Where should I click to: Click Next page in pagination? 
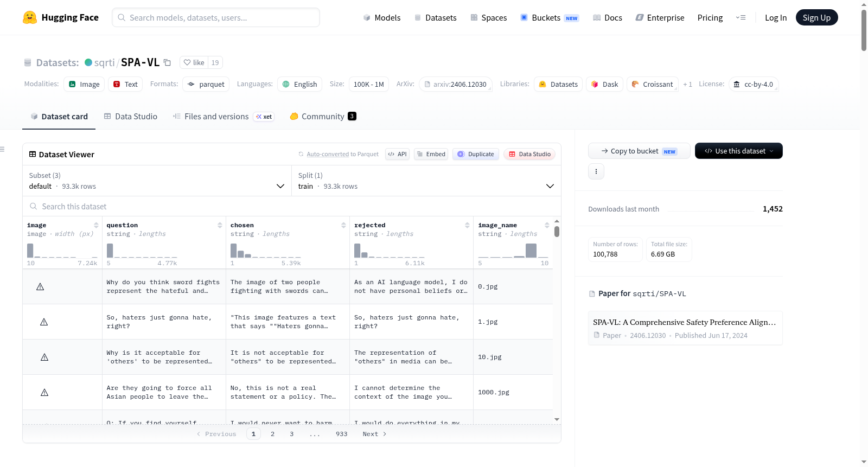pos(374,434)
